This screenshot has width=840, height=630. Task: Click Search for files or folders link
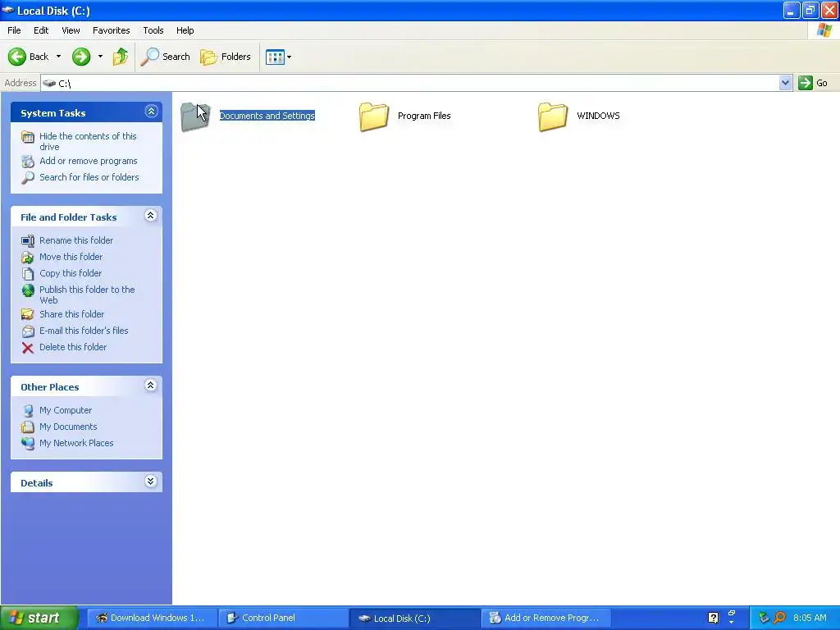(x=89, y=177)
